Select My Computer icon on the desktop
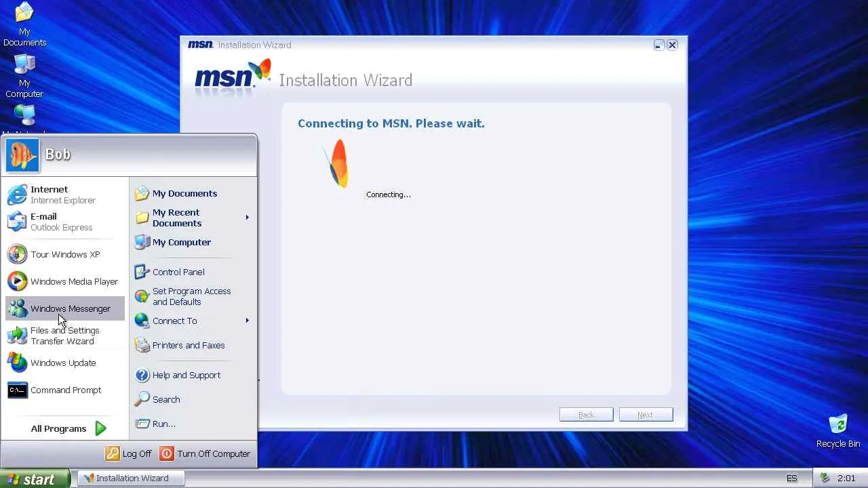This screenshot has width=868, height=488. click(24, 64)
